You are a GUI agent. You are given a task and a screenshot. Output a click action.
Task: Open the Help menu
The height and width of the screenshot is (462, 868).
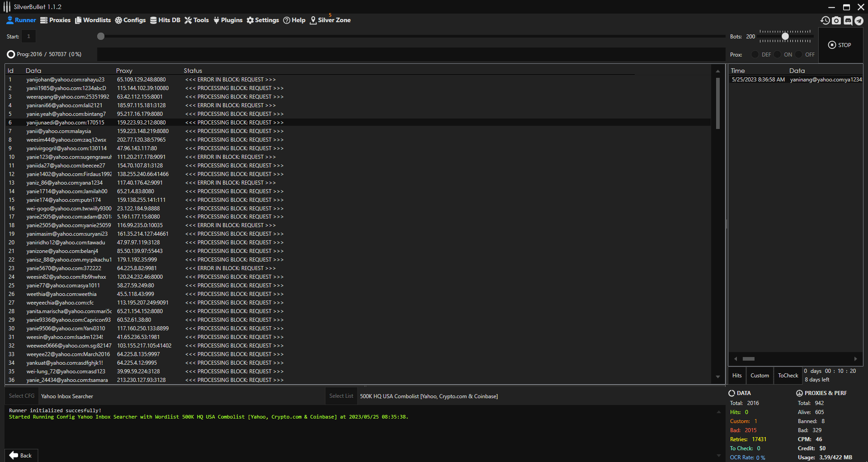294,20
